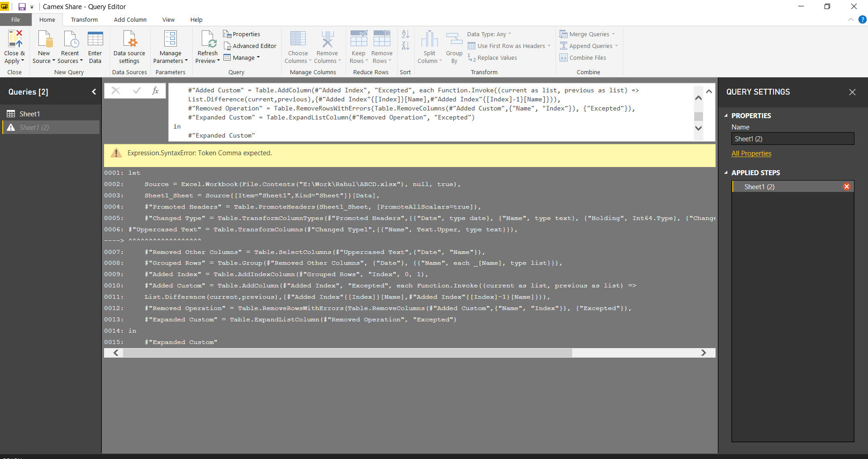This screenshot has width=868, height=459.
Task: Switch to the Help tab
Action: click(x=196, y=19)
